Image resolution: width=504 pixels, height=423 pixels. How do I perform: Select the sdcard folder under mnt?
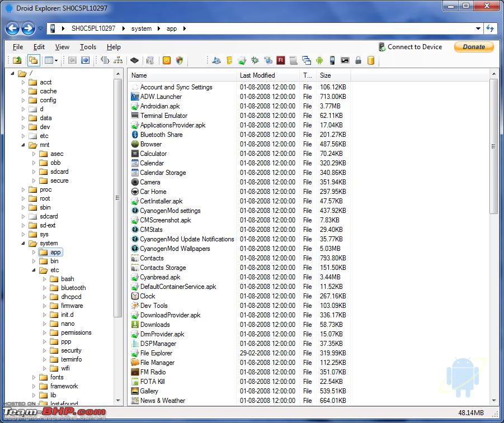tap(59, 172)
